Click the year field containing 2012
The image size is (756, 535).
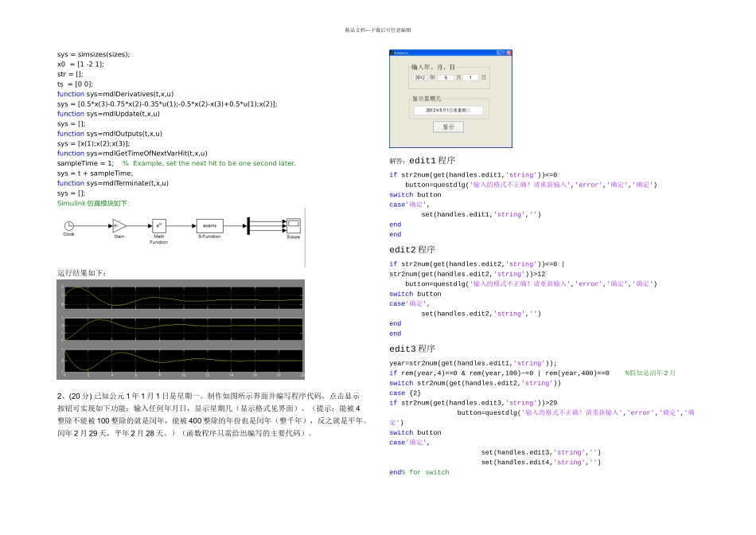tap(420, 78)
